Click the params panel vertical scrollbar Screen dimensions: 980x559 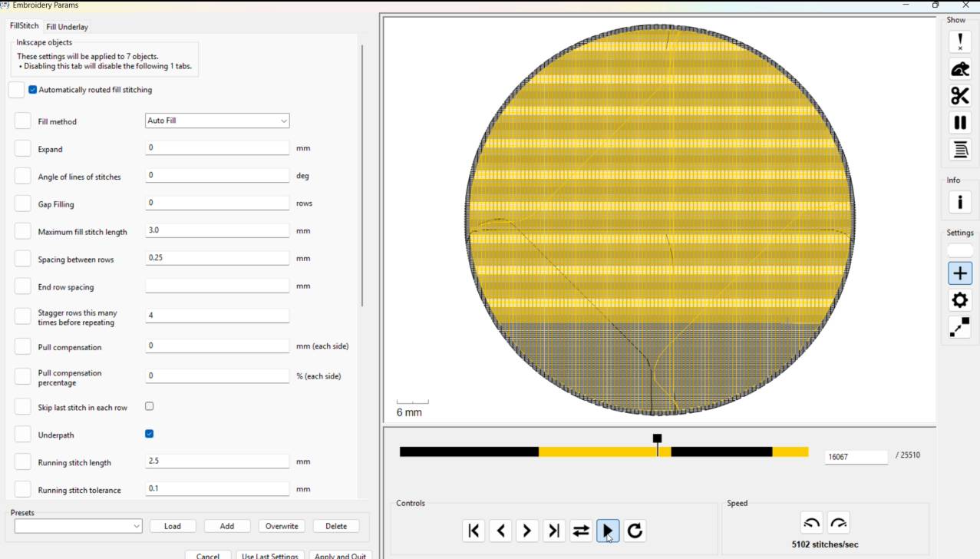pyautogui.click(x=362, y=175)
